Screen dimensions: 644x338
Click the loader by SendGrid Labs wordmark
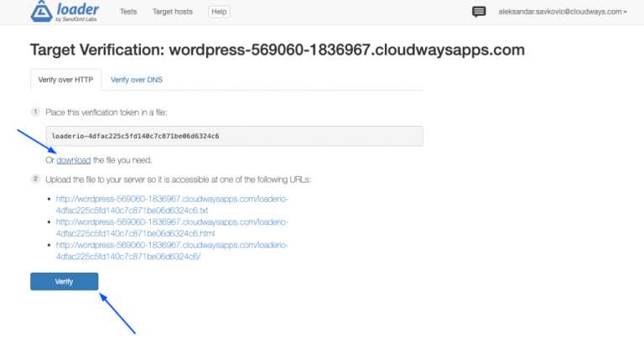(77, 12)
